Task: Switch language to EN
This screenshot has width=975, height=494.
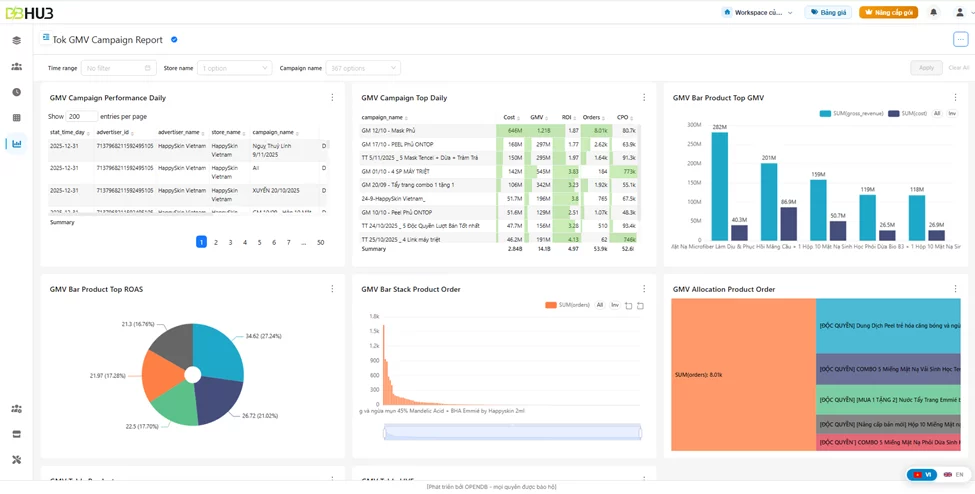Action: (x=953, y=474)
